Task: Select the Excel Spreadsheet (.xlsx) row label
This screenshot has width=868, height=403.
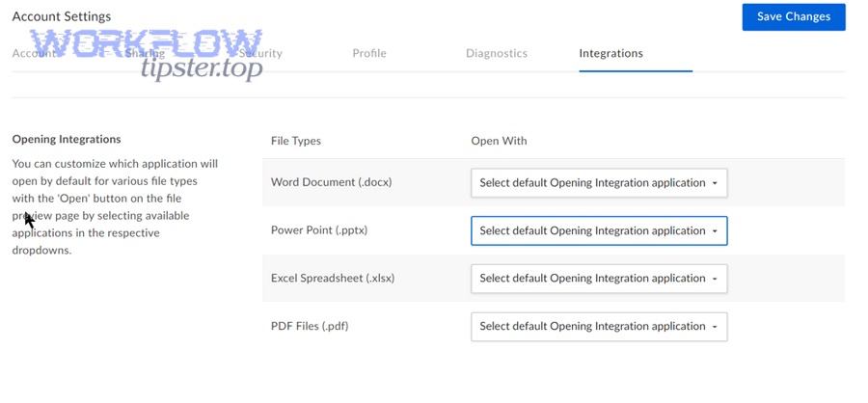Action: click(333, 278)
